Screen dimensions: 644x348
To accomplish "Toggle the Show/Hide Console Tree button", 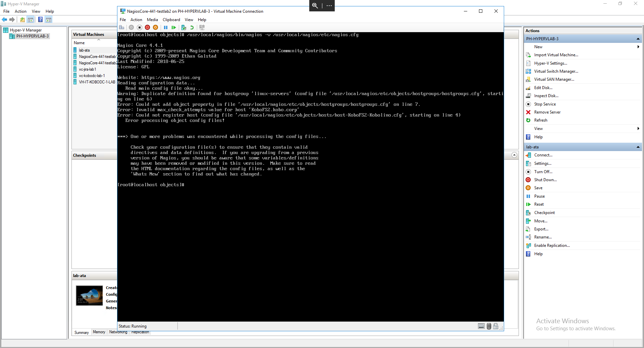I will coord(31,20).
